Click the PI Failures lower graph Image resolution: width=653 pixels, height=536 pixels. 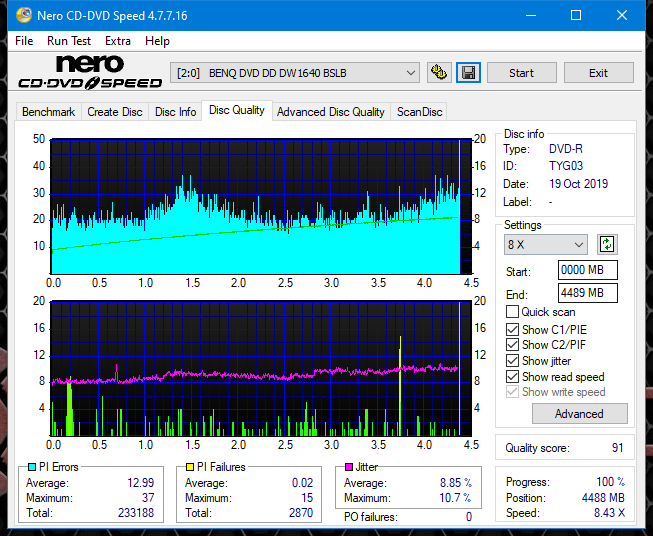tap(261, 369)
